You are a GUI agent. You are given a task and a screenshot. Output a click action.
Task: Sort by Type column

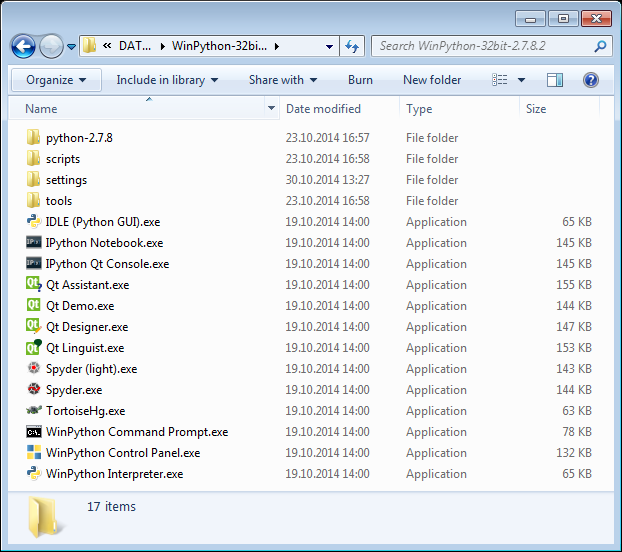pos(459,109)
